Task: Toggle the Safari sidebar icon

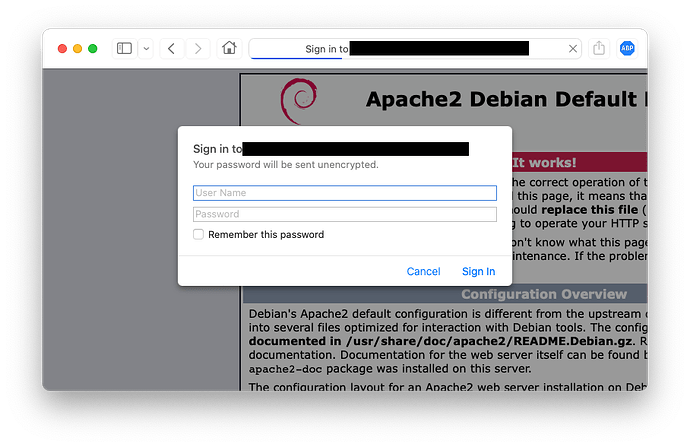Action: tap(124, 48)
